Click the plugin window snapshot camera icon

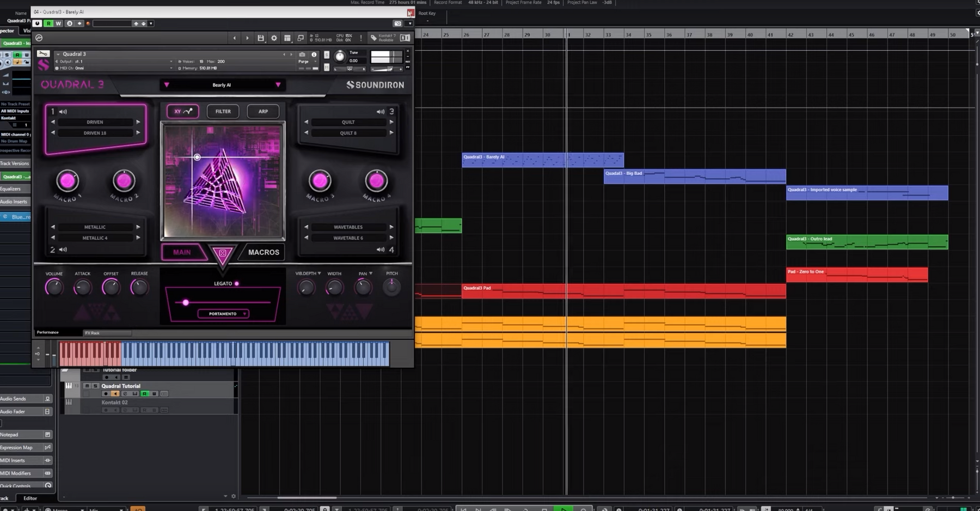click(x=397, y=23)
